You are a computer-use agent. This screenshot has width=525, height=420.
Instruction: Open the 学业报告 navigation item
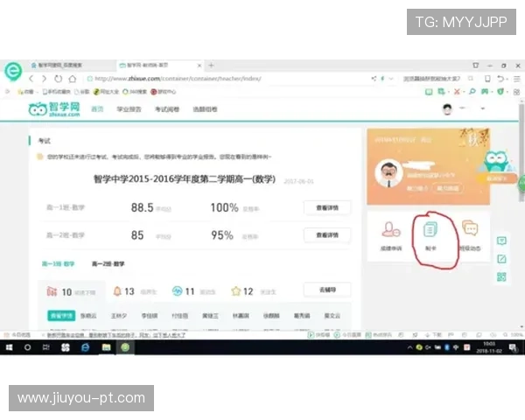pos(129,109)
